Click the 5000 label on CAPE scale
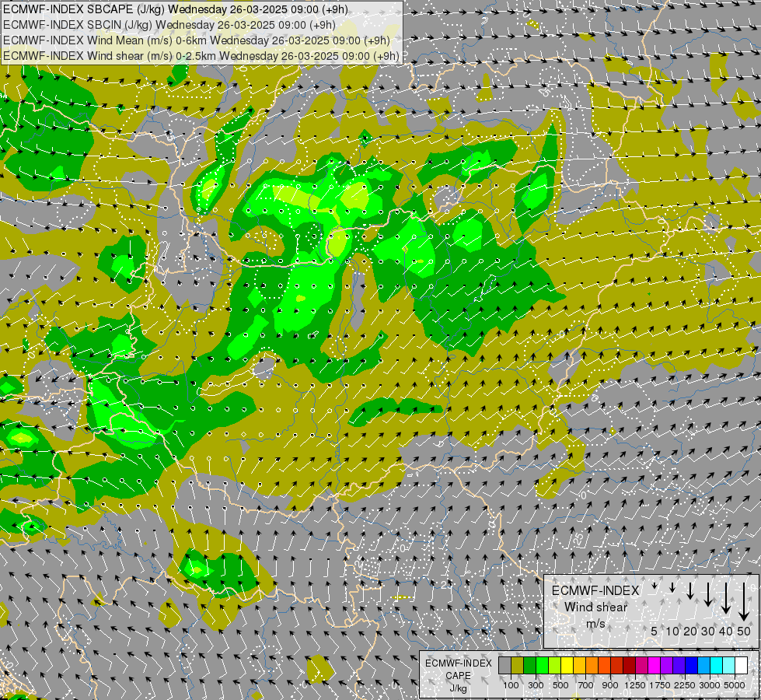Screen dimensions: 761x700 tap(735, 686)
